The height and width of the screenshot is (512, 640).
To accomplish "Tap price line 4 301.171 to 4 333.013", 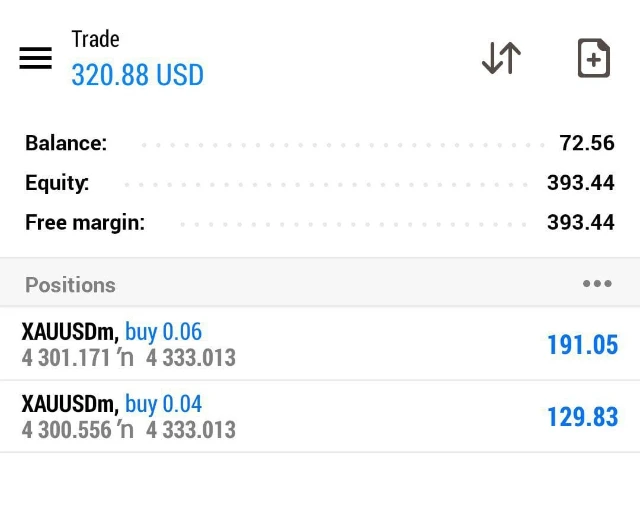I will tap(128, 357).
